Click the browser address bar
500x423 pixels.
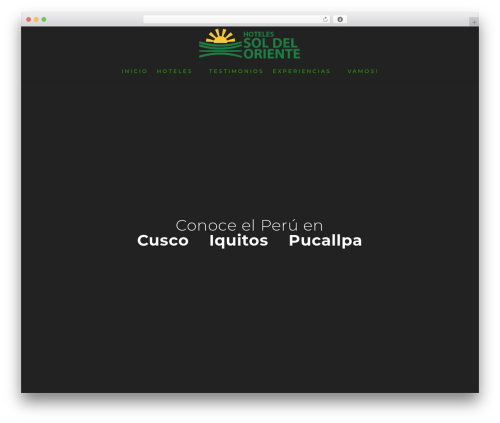[x=237, y=19]
